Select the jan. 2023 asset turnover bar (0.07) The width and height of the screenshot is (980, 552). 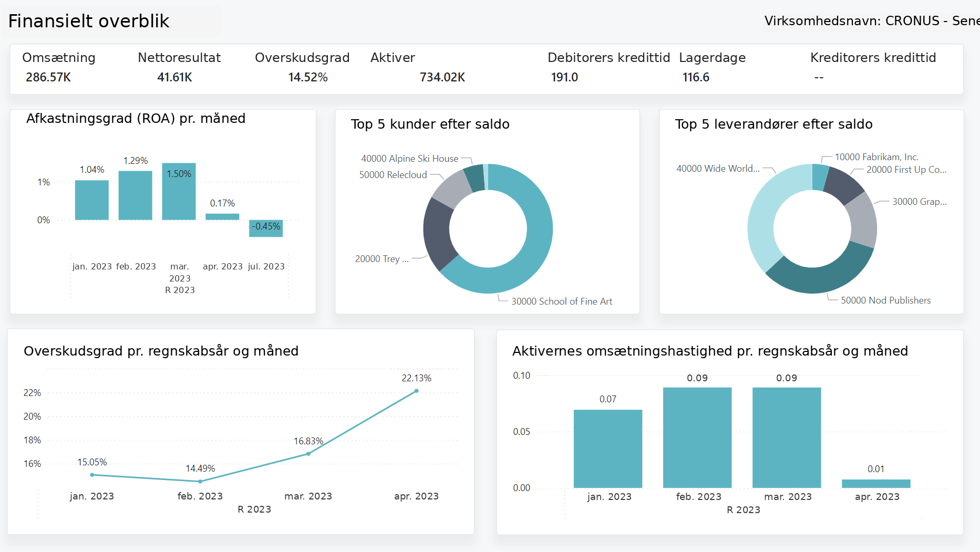608,449
